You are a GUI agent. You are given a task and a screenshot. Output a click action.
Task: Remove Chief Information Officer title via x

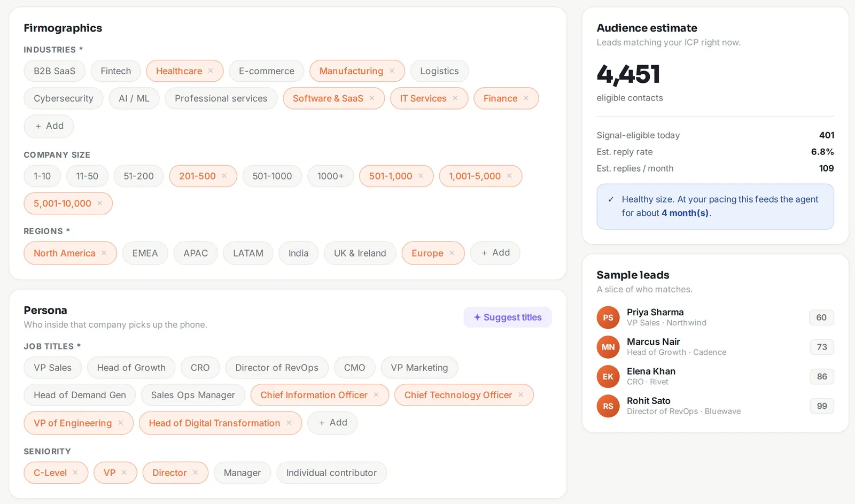(376, 395)
